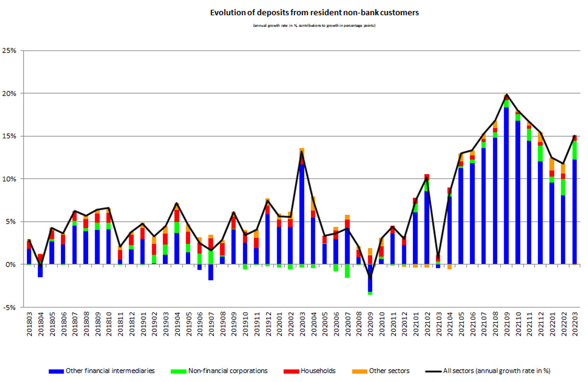Select the 201812 x-axis label
The image size is (588, 382).
132,324
